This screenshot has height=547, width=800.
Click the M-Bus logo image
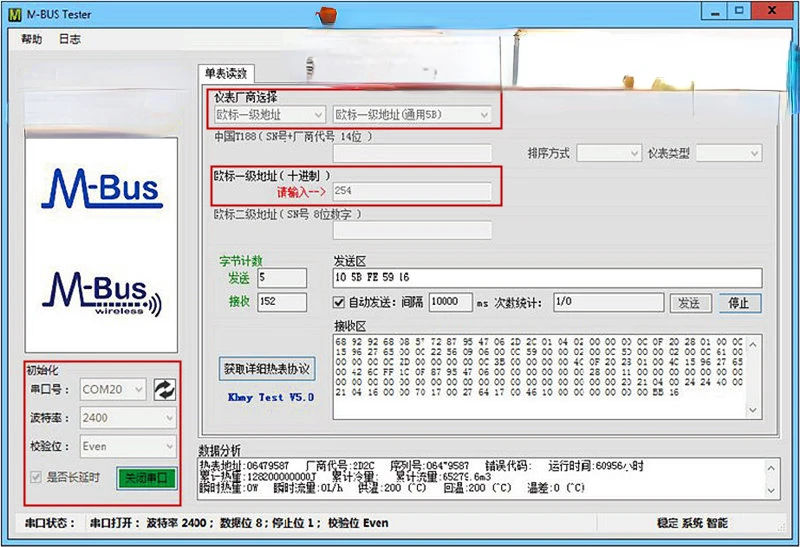point(102,188)
